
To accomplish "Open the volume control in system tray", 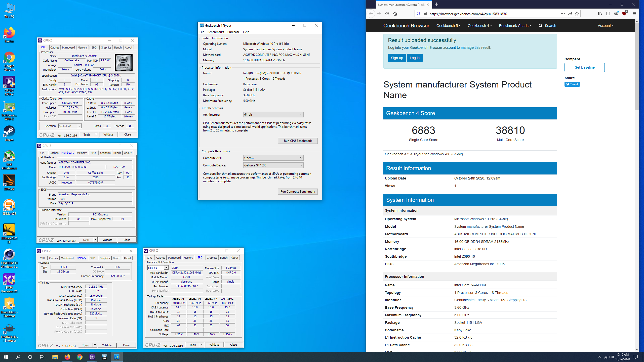I will pyautogui.click(x=612, y=357).
